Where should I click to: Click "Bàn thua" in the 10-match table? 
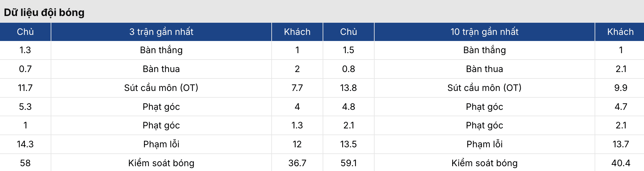(484, 69)
